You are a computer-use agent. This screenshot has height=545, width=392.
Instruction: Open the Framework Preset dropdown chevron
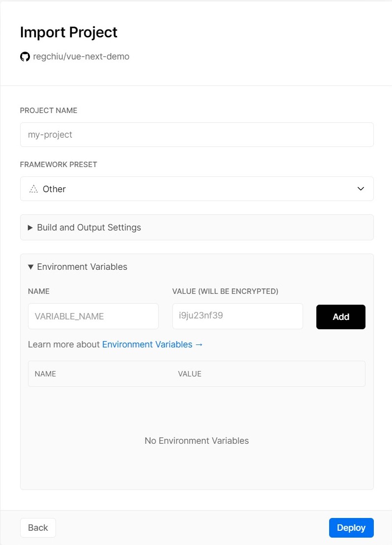click(361, 189)
